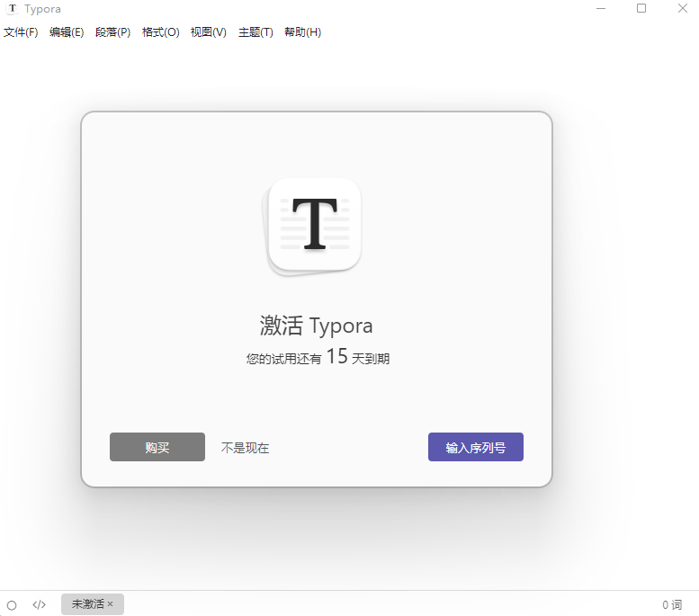Choose 不是现在 to dismiss activation
The width and height of the screenshot is (699, 616).
(246, 448)
